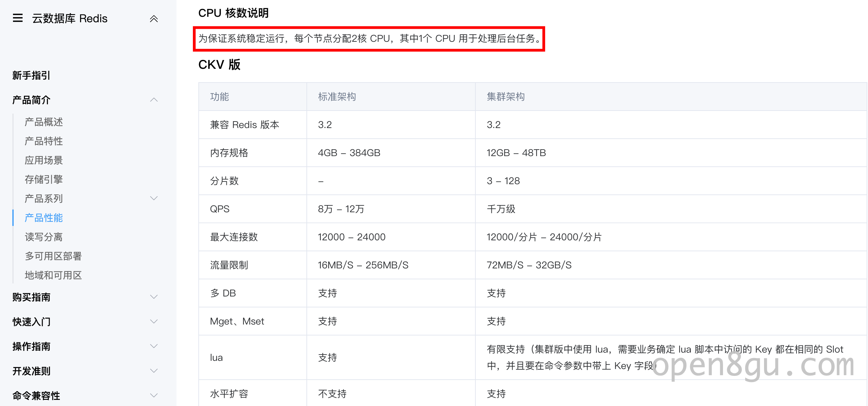Click the Mget、Mset row label
Viewport: 868px width, 406px height.
237,321
